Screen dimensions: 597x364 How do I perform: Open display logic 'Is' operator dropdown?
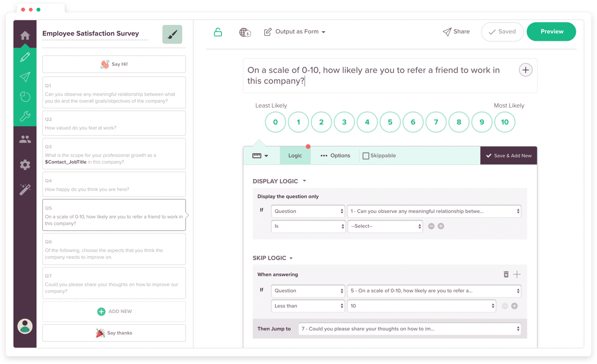click(308, 226)
